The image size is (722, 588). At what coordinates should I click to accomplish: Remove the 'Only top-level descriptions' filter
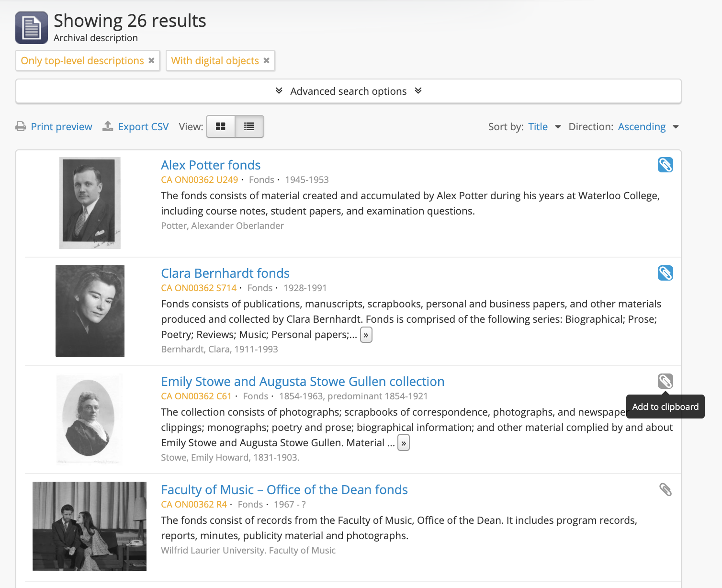coord(151,60)
